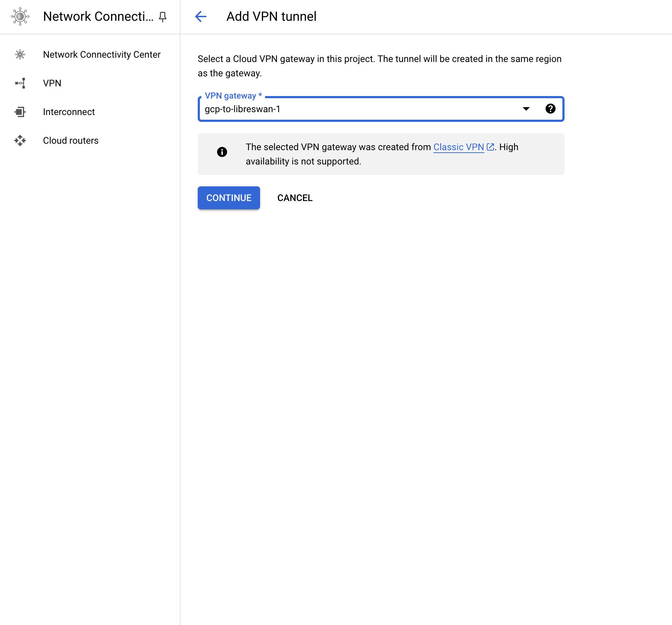Screen dimensions: 672x625
Task: Click the Network Connectivity product logo icon
Action: 20,16
